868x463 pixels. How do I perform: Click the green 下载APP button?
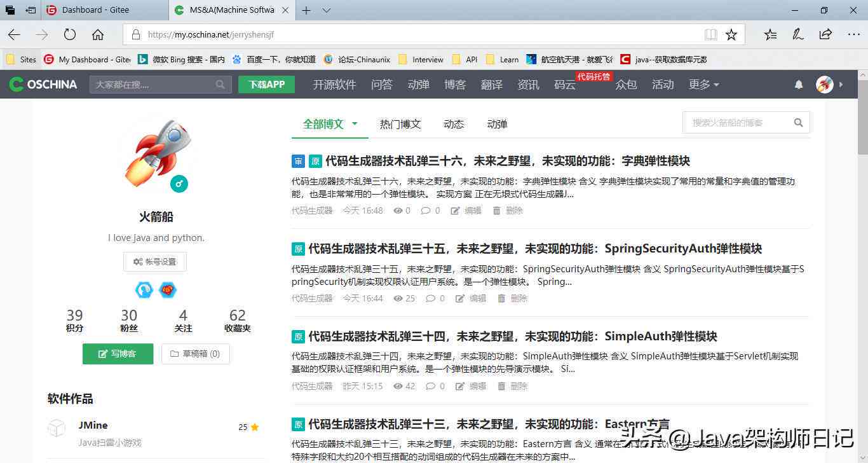point(266,84)
